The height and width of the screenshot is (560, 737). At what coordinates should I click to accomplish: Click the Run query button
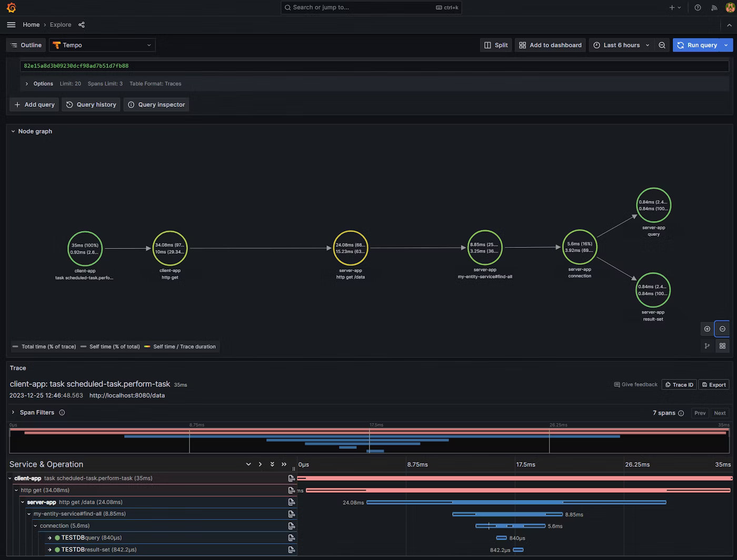696,45
